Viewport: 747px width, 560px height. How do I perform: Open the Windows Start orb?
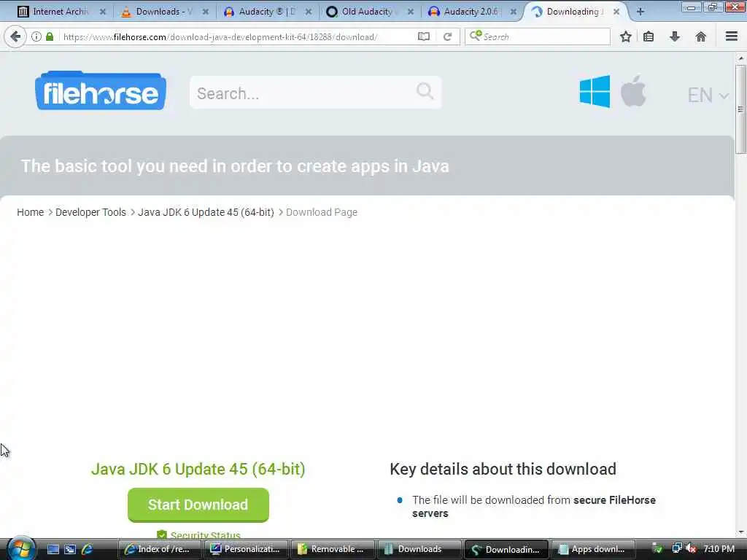coord(20,548)
